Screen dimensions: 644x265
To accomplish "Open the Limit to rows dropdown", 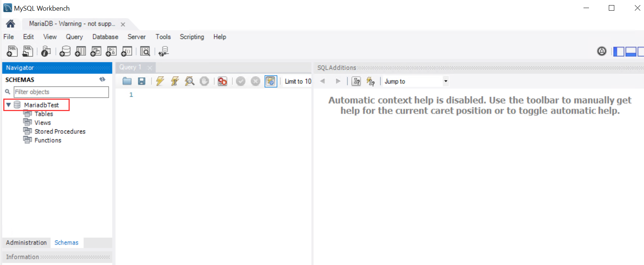I will pos(298,81).
